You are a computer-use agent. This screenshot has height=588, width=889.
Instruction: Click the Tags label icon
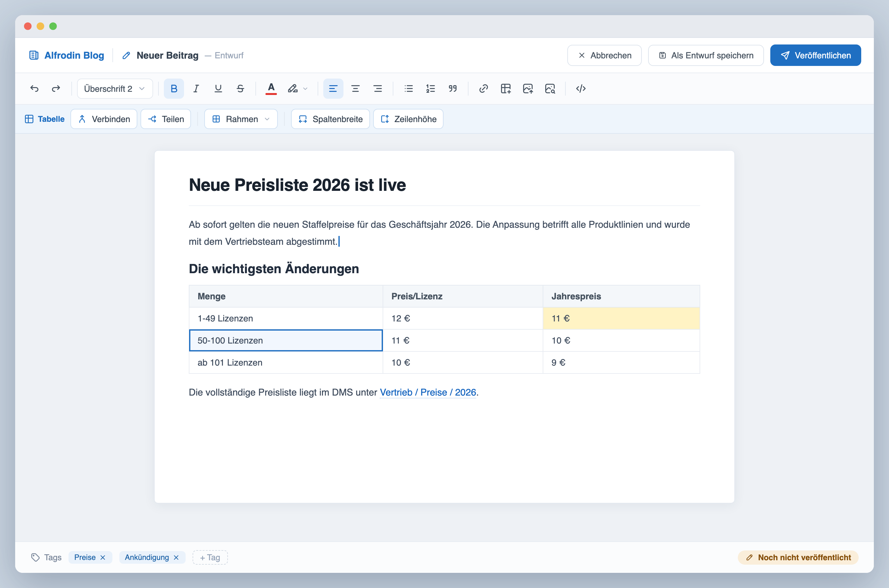click(x=35, y=558)
